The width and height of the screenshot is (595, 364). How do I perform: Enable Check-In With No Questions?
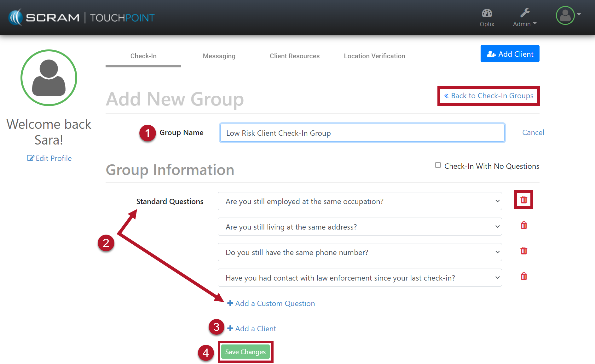pos(438,165)
